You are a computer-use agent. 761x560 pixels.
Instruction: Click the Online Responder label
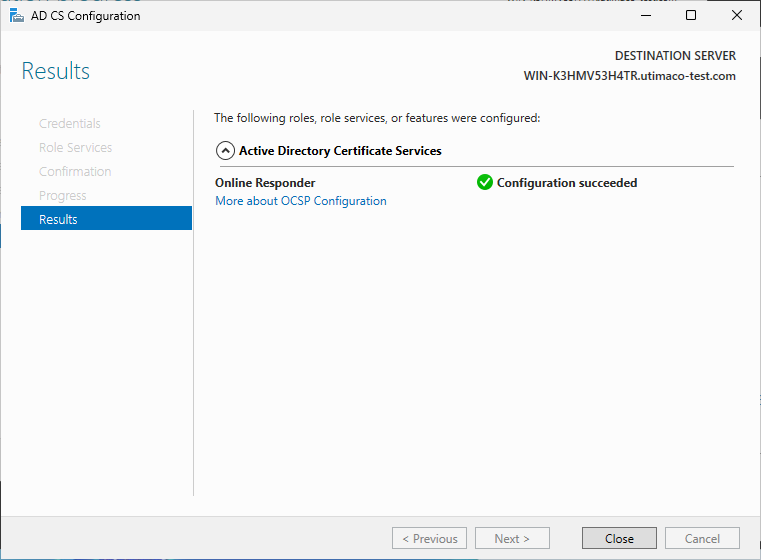[x=265, y=183]
